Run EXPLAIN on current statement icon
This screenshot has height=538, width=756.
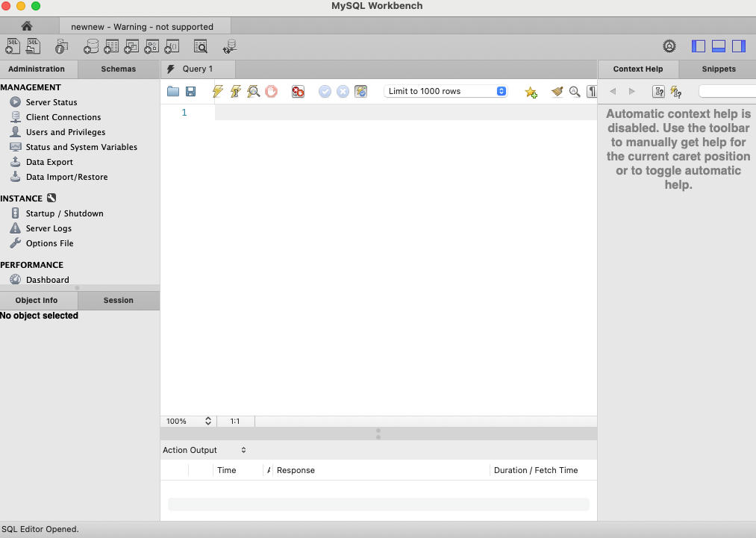coord(254,91)
